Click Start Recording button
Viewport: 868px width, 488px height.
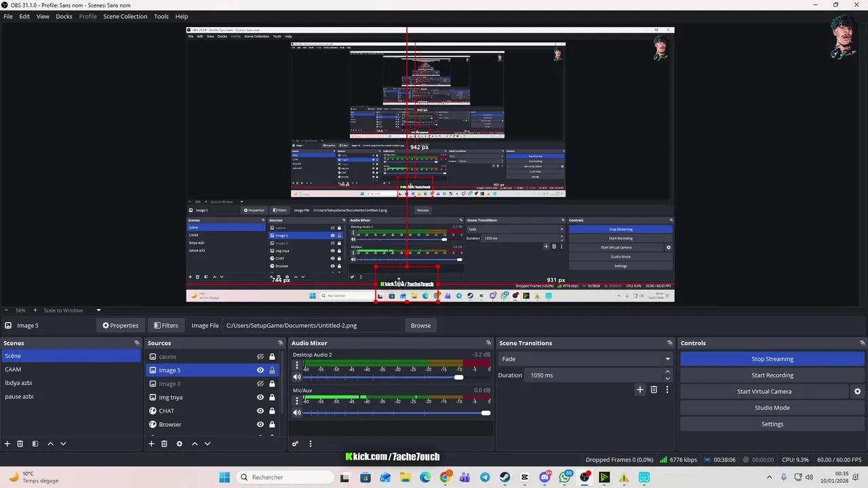[x=772, y=375]
